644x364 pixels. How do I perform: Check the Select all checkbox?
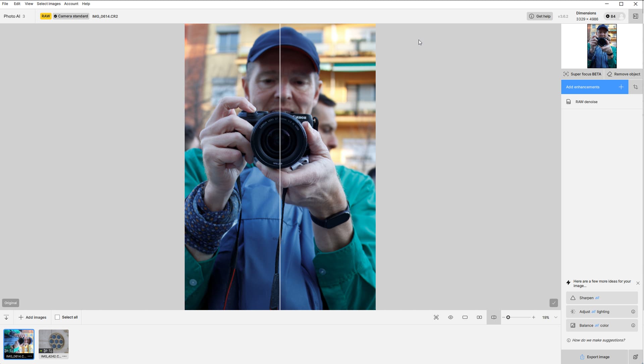click(57, 317)
